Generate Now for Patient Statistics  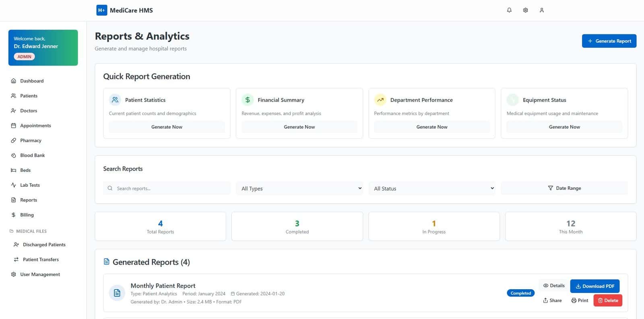(167, 127)
